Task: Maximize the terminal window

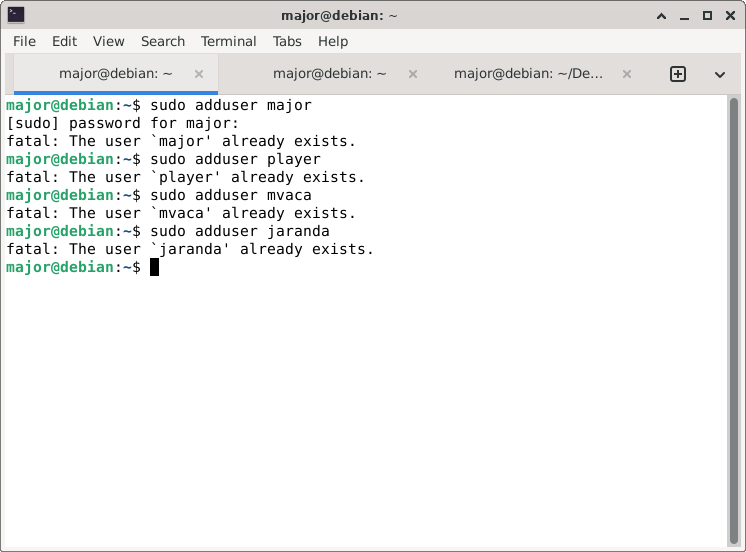Action: tap(707, 16)
